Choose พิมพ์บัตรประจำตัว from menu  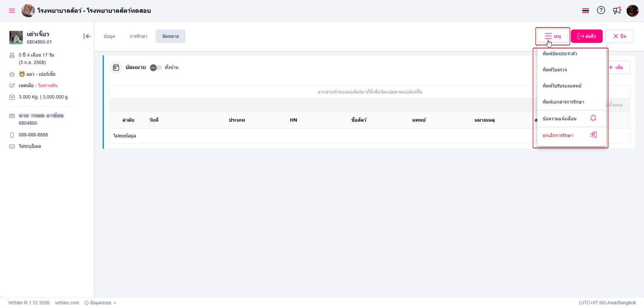click(572, 54)
